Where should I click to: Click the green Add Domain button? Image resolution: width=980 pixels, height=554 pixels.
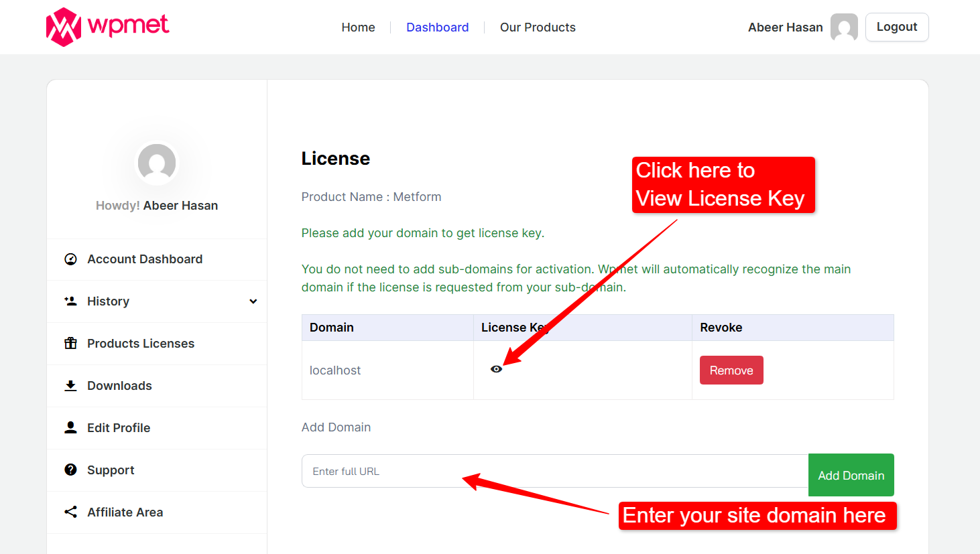(851, 475)
